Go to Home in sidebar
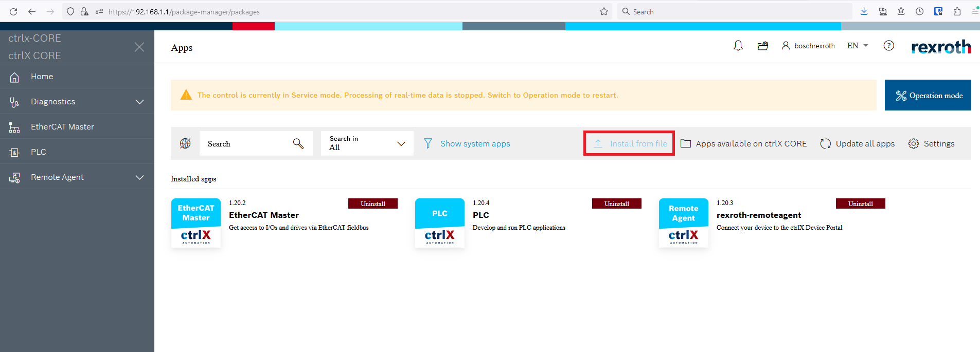Viewport: 980px width, 352px height. pyautogui.click(x=42, y=77)
